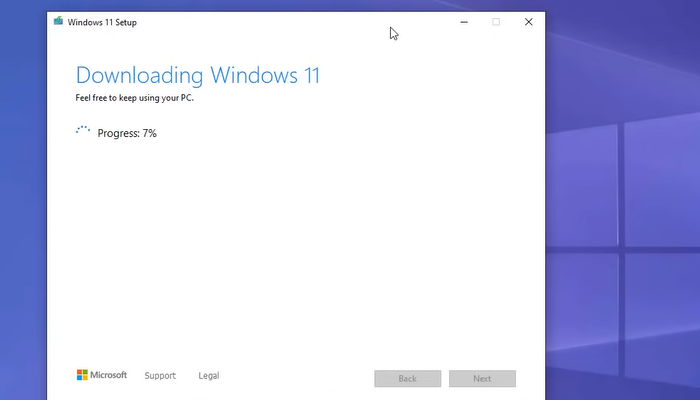The height and width of the screenshot is (401, 700).
Task: Click the "Windows 11 Setup" title text
Action: [x=102, y=22]
